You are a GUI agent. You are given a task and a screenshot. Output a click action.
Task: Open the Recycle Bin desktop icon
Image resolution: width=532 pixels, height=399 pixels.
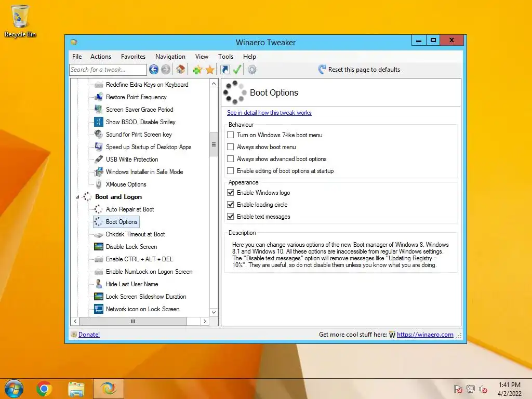20,21
